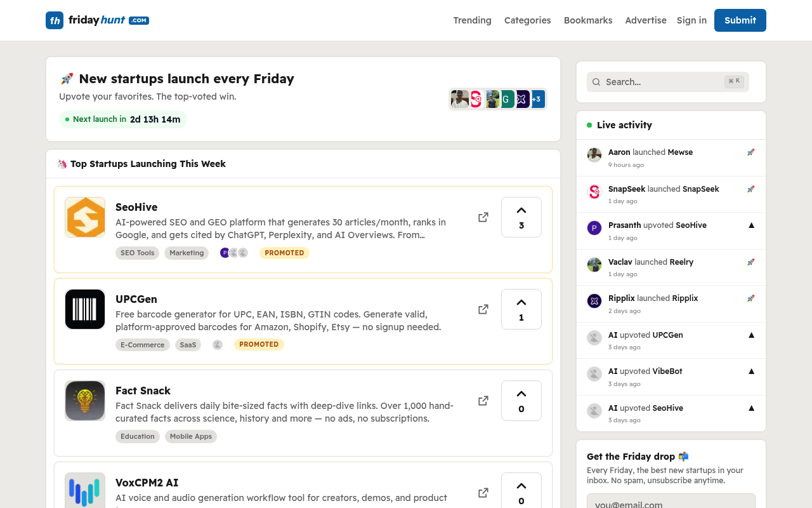Click upvote triangle beside Prasanth upvoted SeoHive

point(752,225)
